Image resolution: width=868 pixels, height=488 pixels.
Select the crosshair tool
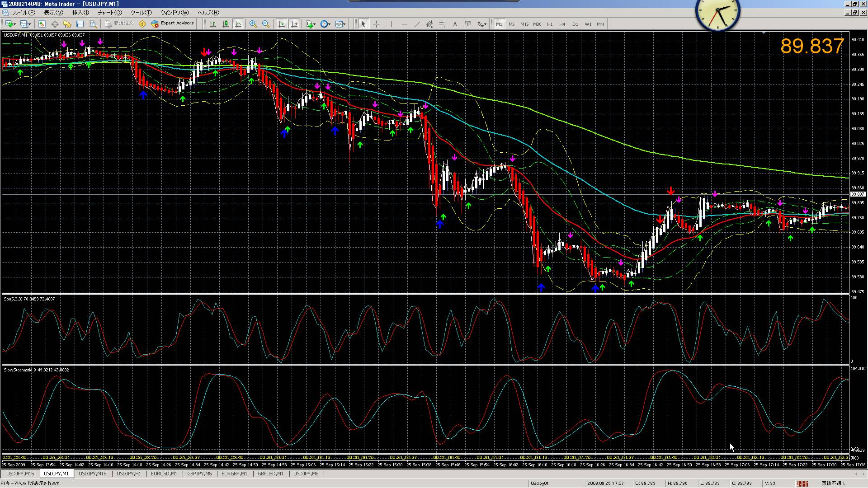tap(376, 24)
